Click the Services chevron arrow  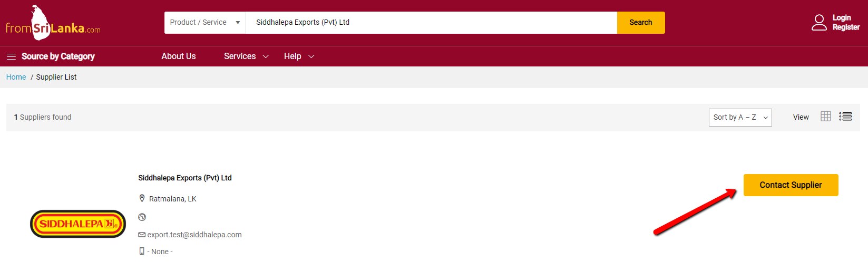(266, 56)
